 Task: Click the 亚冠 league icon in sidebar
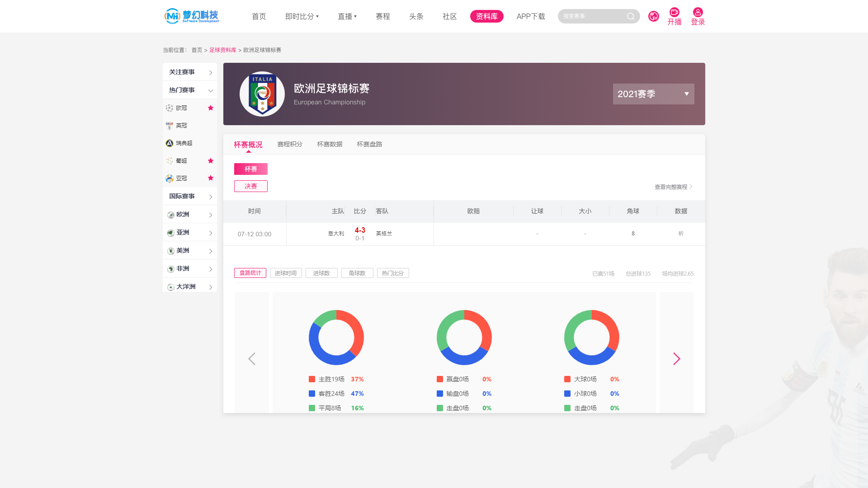(x=170, y=178)
